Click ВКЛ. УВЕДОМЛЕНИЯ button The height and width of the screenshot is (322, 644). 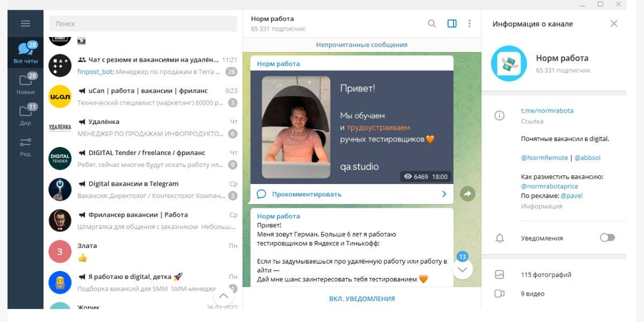pos(362,299)
